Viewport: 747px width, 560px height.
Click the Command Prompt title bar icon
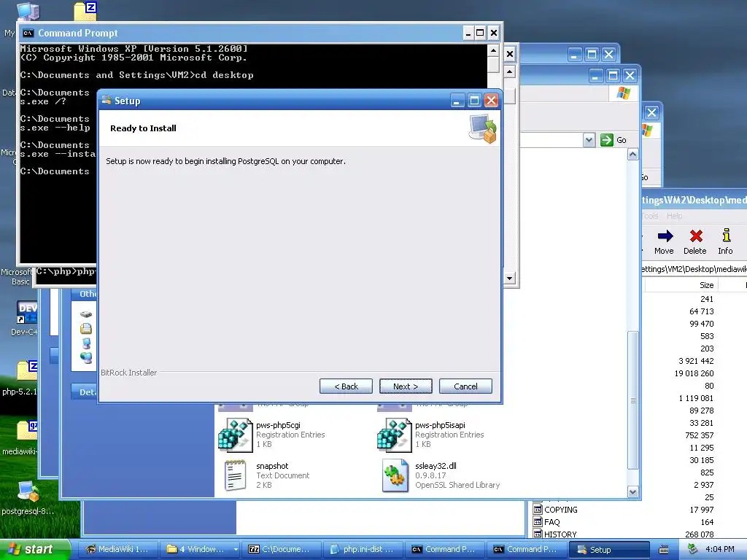28,33
